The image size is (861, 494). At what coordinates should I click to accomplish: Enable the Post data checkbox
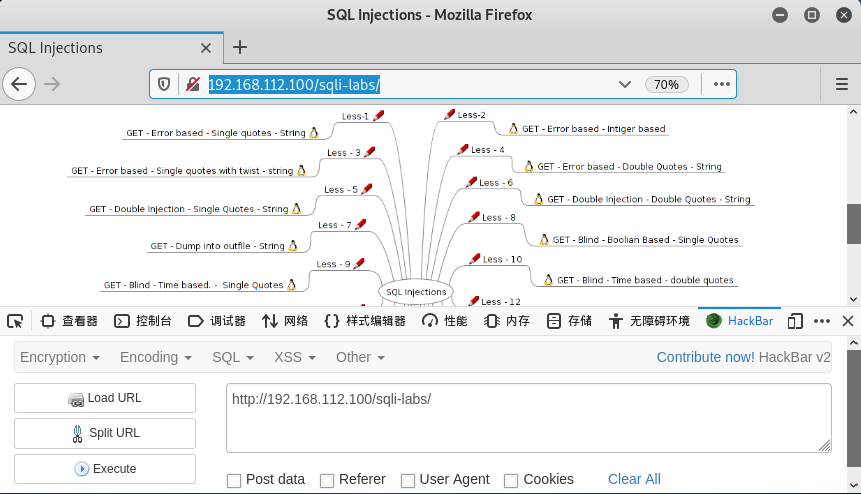pos(234,481)
